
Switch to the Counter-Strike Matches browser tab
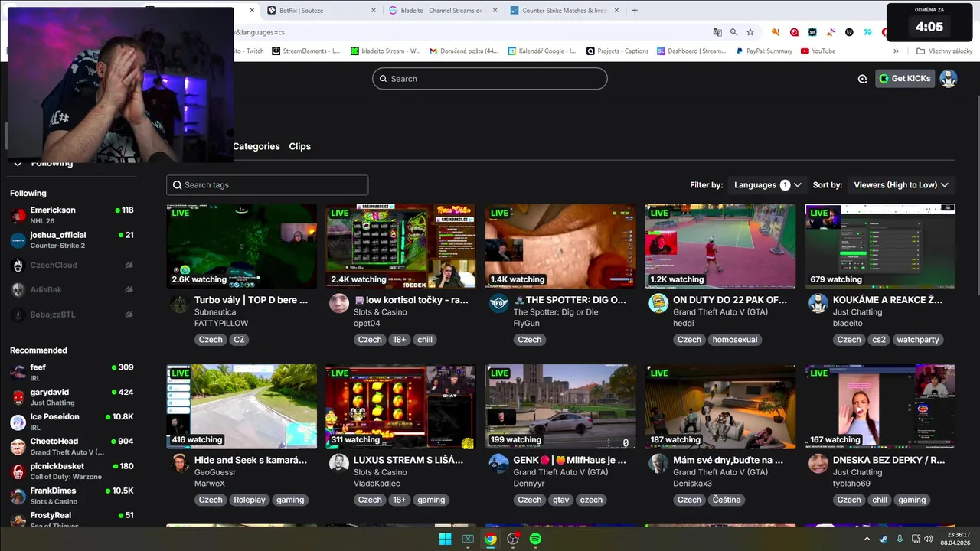[564, 11]
